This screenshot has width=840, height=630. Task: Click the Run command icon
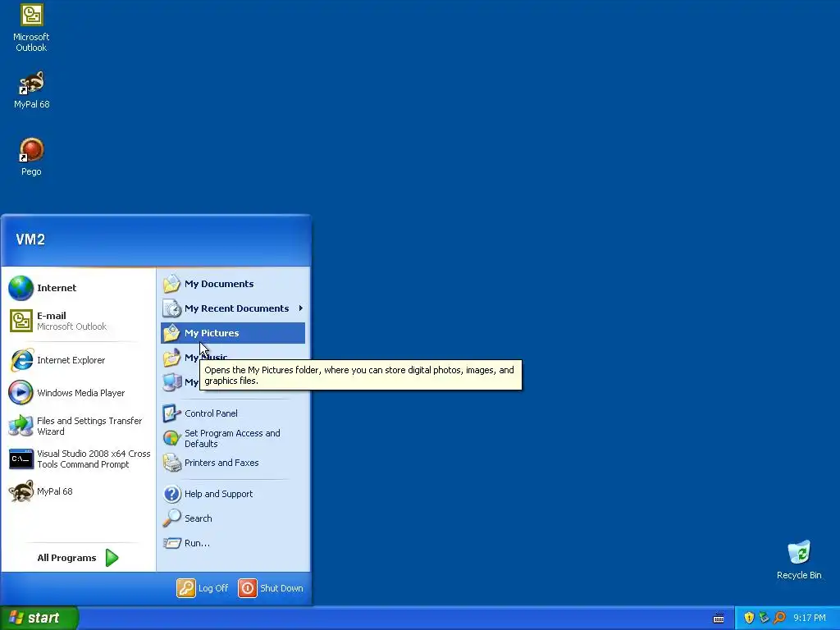pos(171,543)
